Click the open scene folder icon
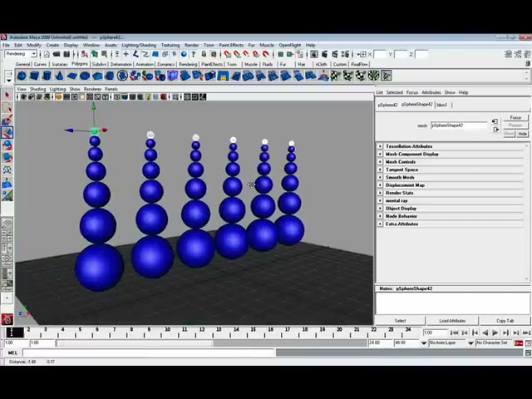Image resolution: width=532 pixels, height=399 pixels. 57,54
